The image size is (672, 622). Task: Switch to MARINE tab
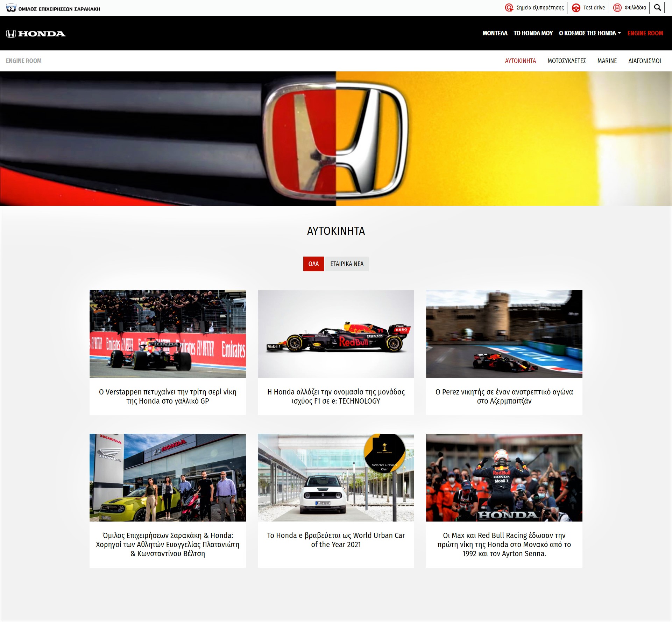607,61
